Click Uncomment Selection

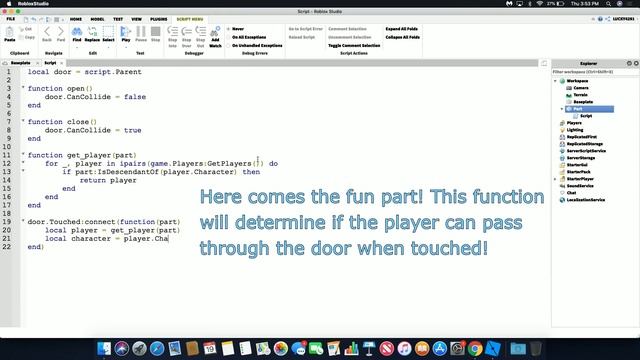click(350, 37)
